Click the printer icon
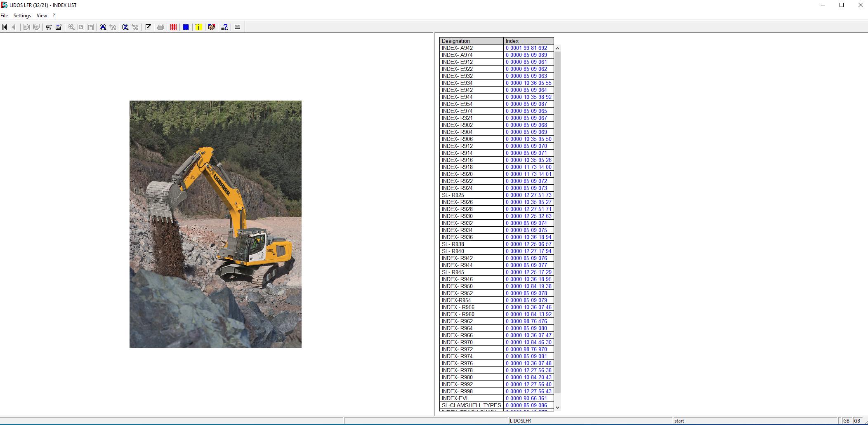 [x=160, y=27]
